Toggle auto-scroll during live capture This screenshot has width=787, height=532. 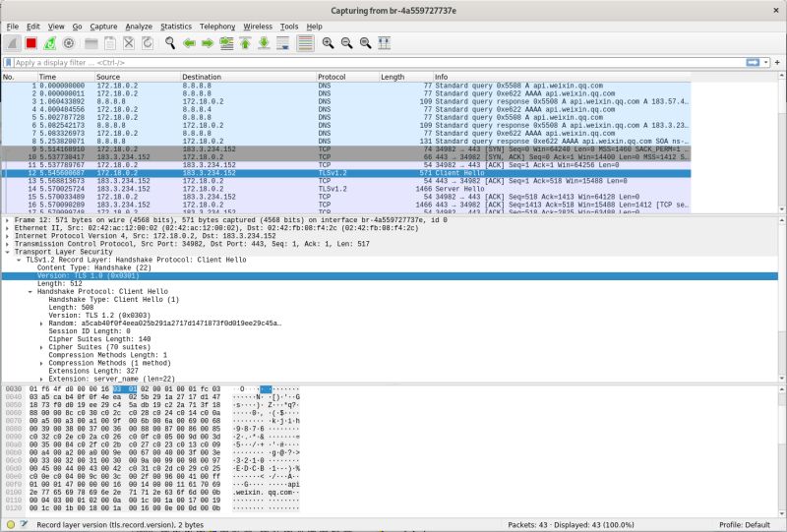[x=283, y=43]
